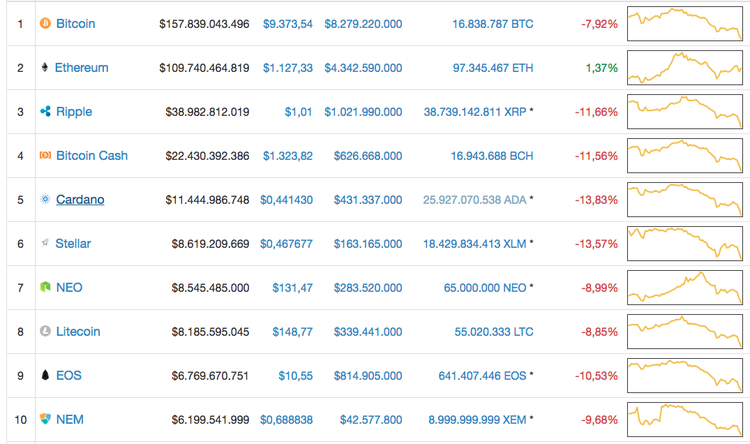Open the Bitcoin 7-day price chart
Screen dimensions: 750x444
[x=685, y=24]
